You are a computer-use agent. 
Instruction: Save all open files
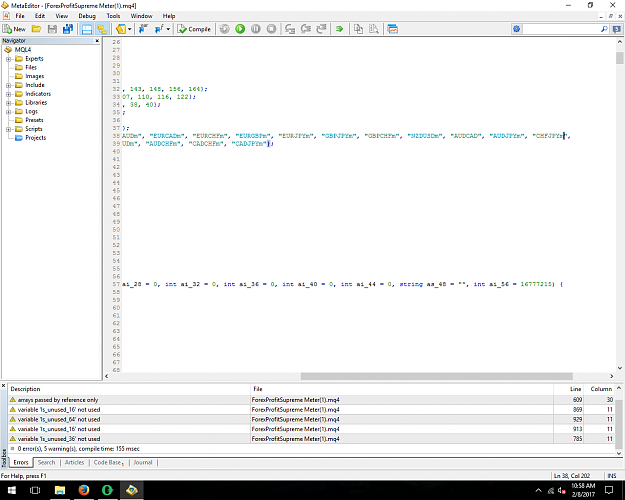click(68, 29)
